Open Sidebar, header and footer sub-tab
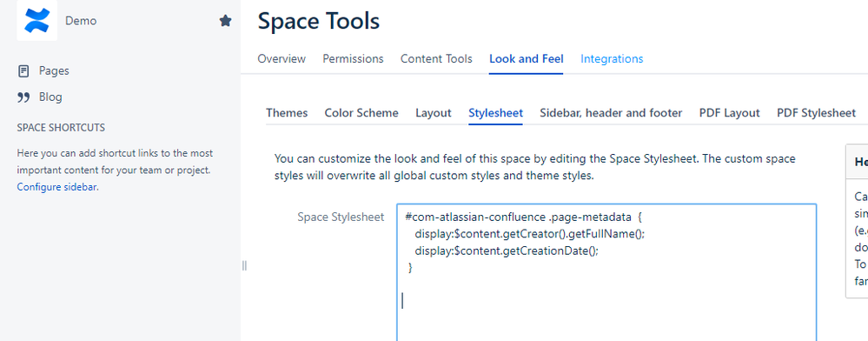This screenshot has height=341, width=868. [611, 113]
